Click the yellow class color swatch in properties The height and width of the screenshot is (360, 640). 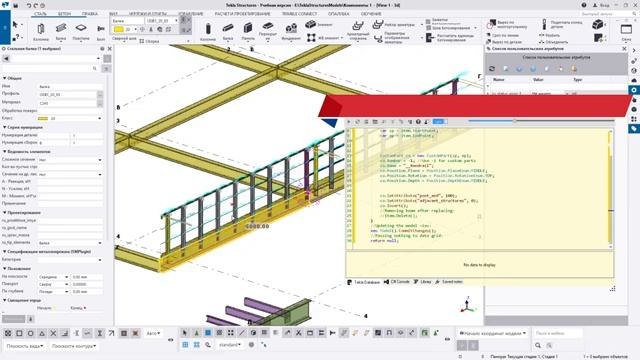(43, 118)
